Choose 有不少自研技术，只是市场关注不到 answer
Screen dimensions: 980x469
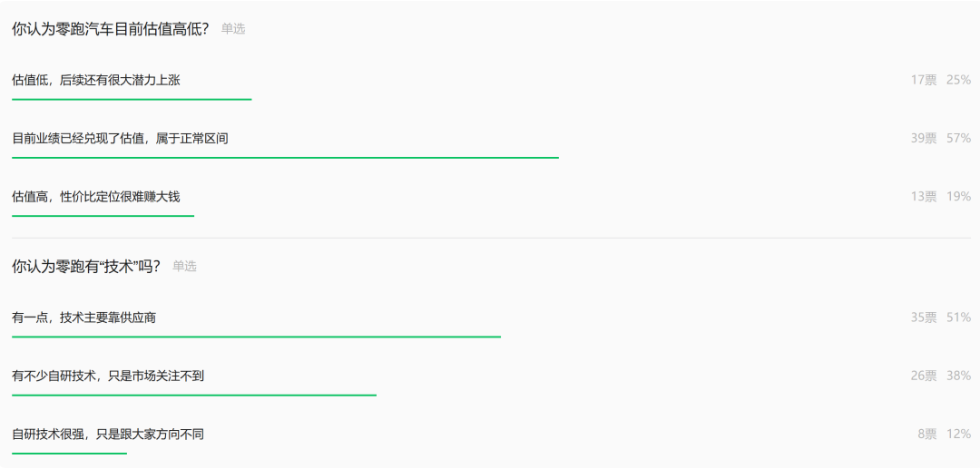coord(108,376)
